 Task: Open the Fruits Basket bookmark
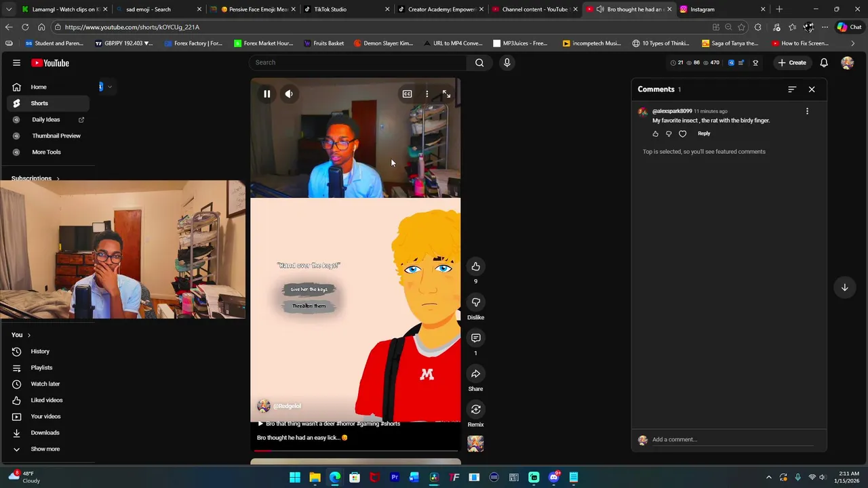[323, 43]
